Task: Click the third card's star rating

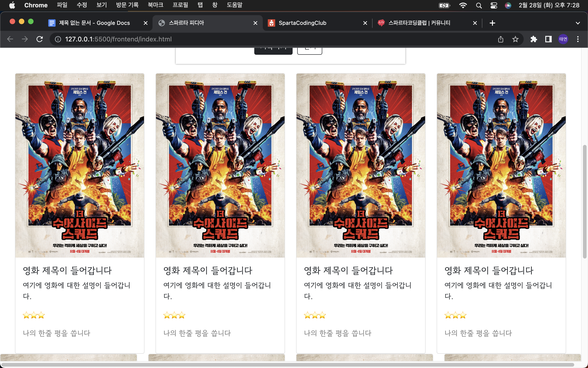Action: 315,315
